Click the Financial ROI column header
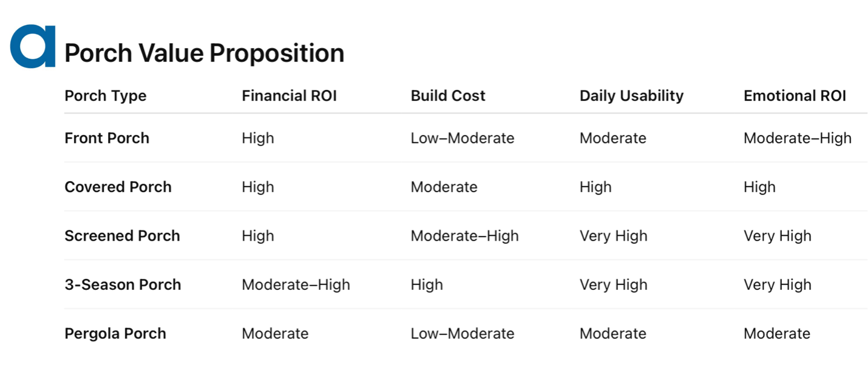This screenshot has height=375, width=868. click(x=289, y=96)
